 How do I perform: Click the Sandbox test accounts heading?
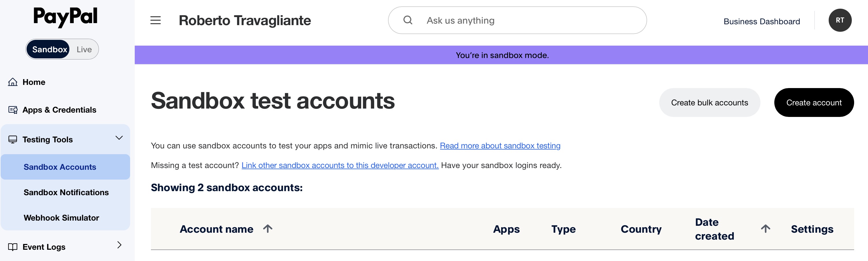click(273, 100)
